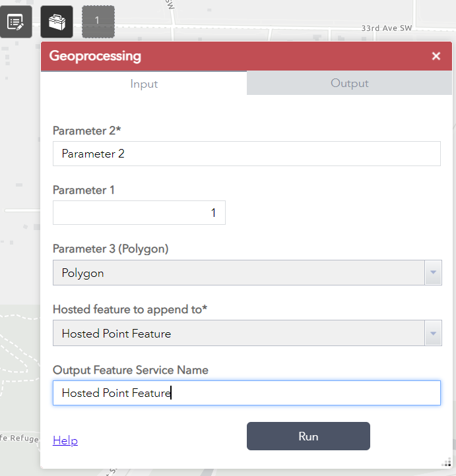Open the Edit widget icon

[15, 22]
